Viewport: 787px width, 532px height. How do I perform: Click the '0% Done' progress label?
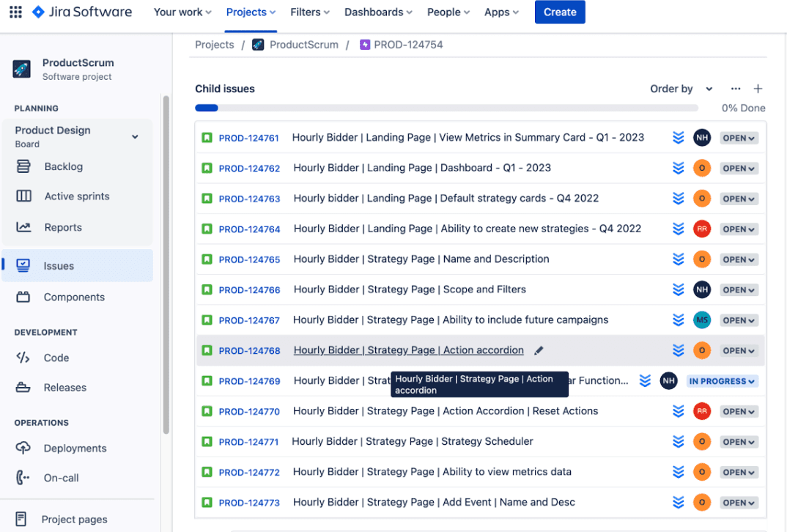pos(743,108)
